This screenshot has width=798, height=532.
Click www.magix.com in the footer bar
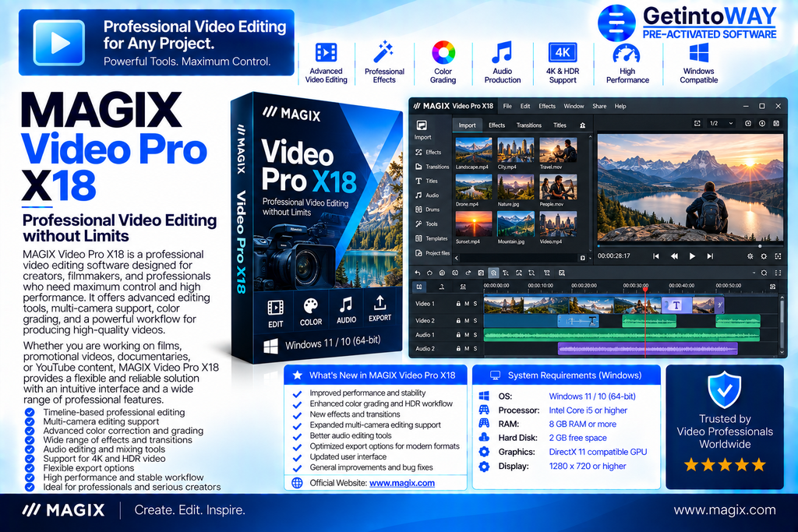click(x=725, y=510)
